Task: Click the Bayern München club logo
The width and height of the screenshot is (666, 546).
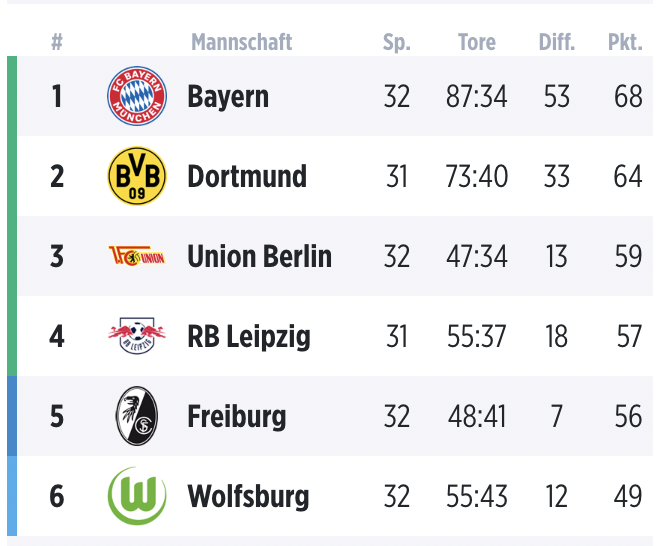Action: click(137, 96)
